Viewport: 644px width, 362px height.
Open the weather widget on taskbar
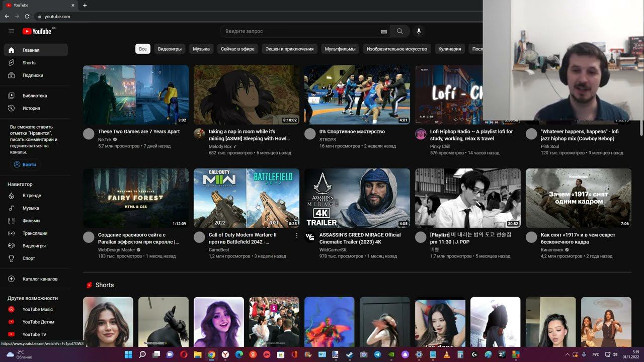pyautogui.click(x=19, y=355)
